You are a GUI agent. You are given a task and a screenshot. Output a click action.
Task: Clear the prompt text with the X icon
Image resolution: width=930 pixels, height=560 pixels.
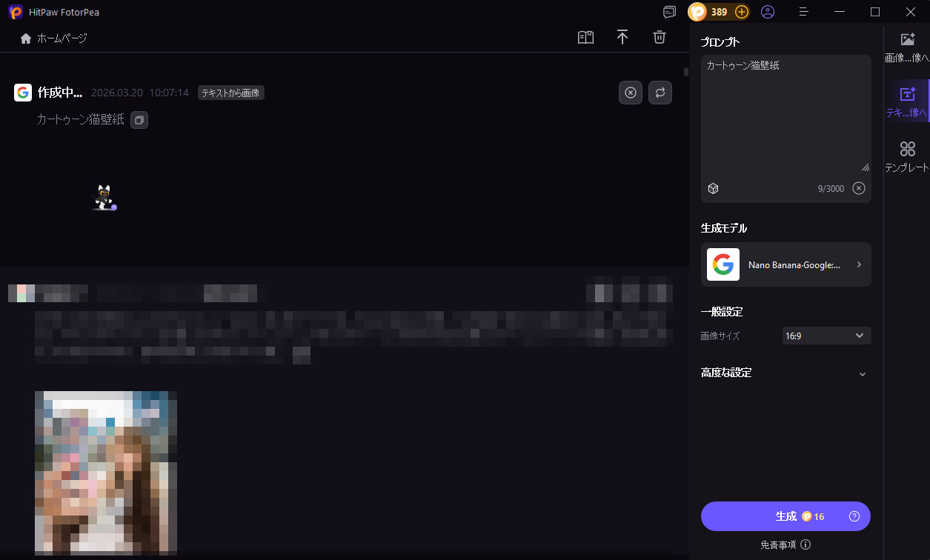(x=859, y=188)
